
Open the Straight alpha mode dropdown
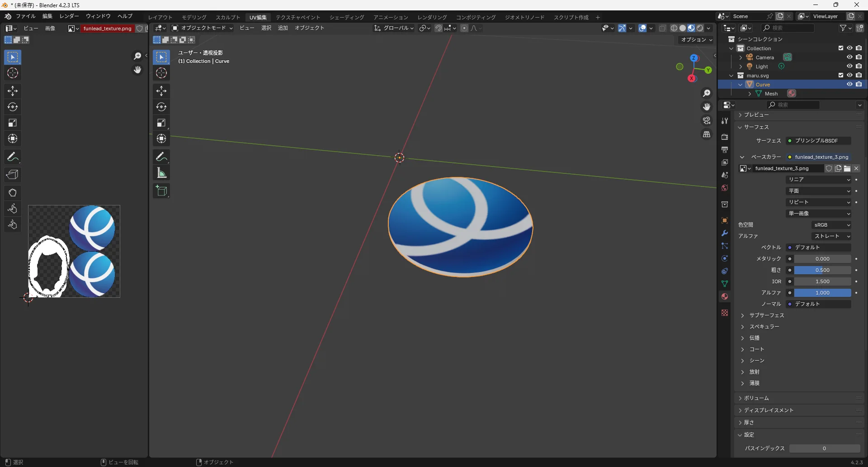click(832, 236)
